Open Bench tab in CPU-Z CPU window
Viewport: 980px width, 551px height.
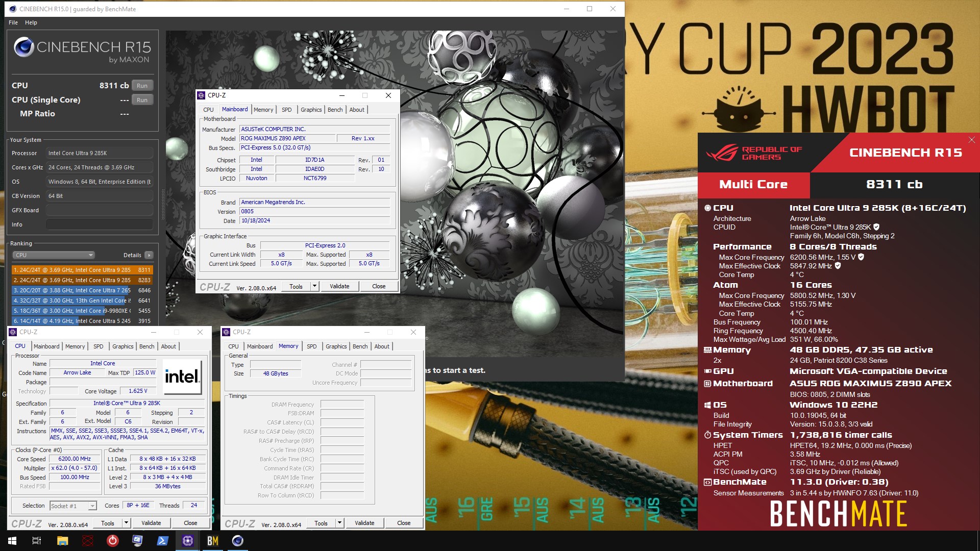tap(147, 346)
